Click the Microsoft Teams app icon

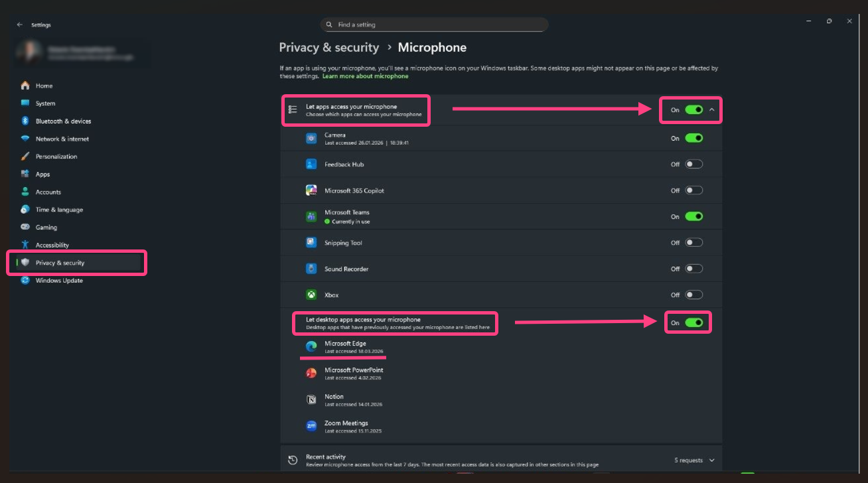click(311, 216)
